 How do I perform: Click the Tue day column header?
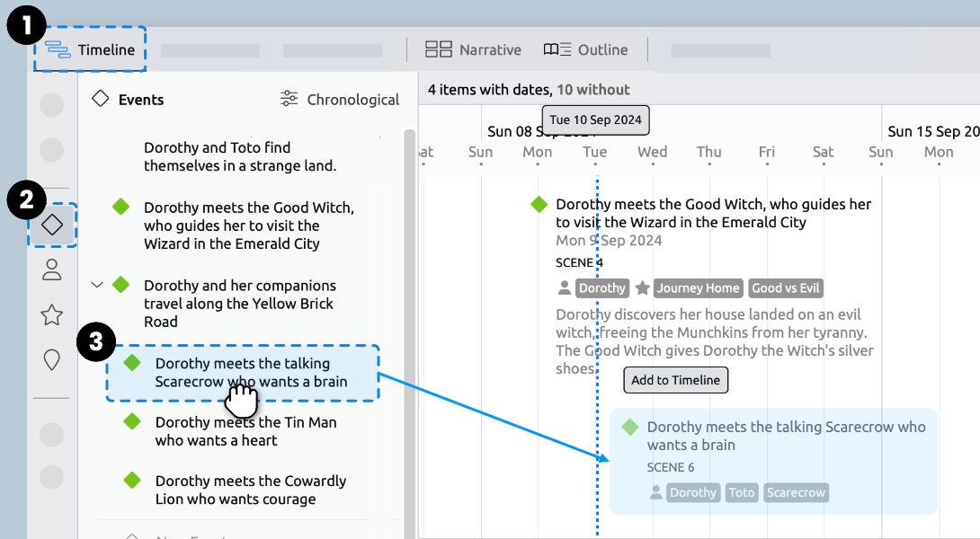tap(595, 152)
